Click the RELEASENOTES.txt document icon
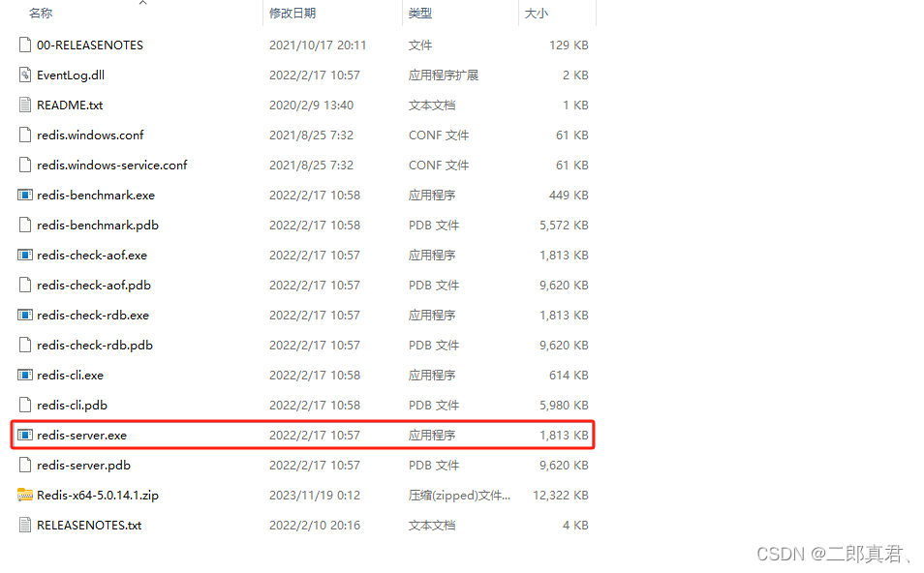This screenshot has height=573, width=924. [25, 526]
